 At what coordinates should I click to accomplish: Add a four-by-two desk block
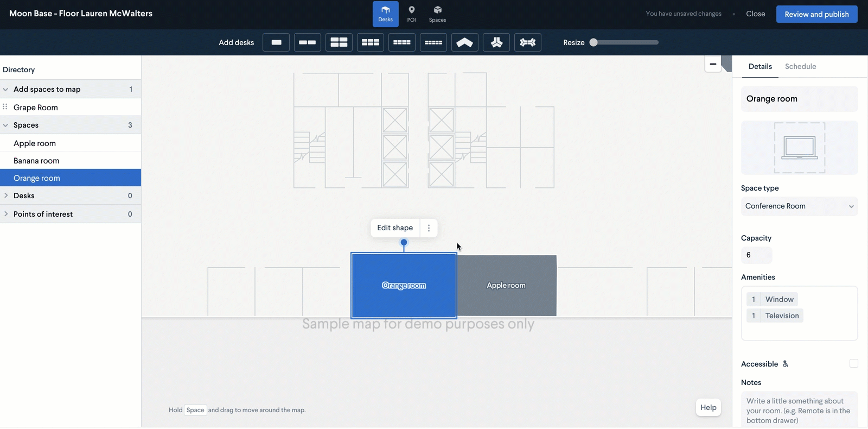tap(402, 42)
